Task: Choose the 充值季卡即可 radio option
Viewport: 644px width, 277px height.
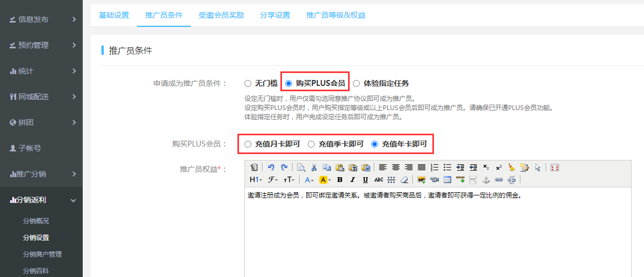Action: click(311, 144)
